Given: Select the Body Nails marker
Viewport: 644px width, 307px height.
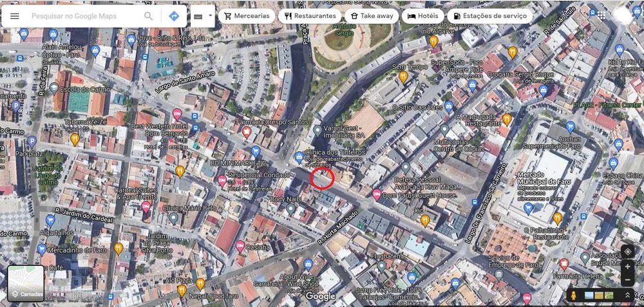Looking at the screenshot, I should pos(291,210).
